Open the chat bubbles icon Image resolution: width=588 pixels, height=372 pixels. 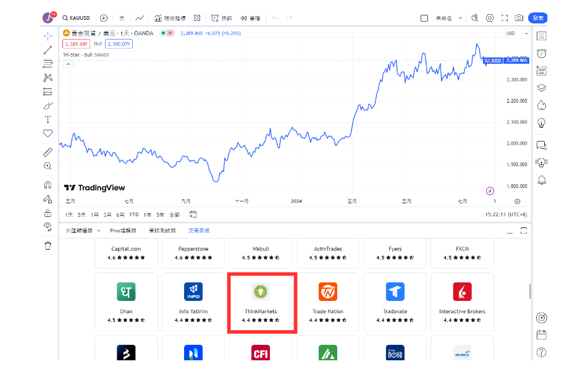[x=541, y=145]
